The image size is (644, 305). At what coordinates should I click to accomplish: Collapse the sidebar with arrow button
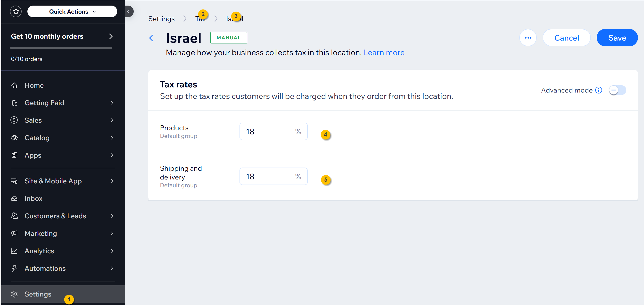tap(129, 11)
